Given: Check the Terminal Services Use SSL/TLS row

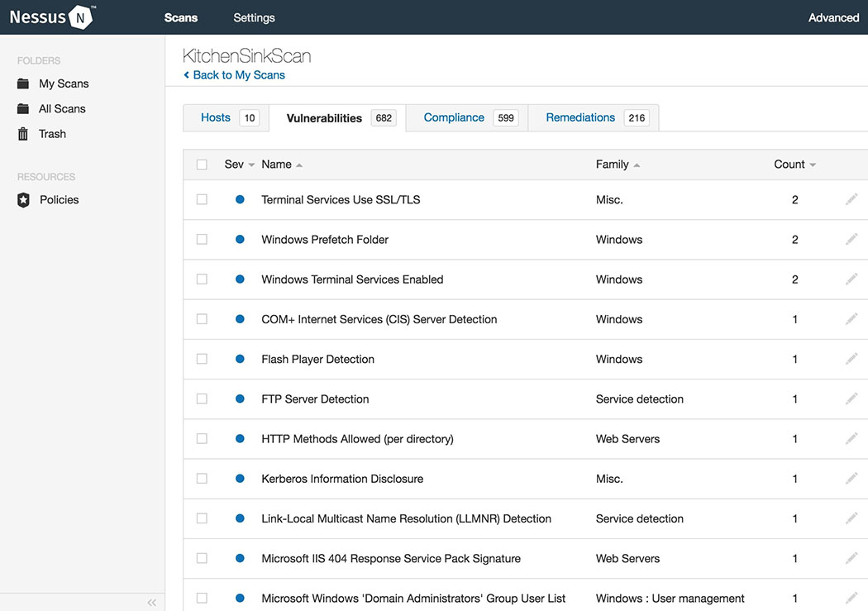Looking at the screenshot, I should tap(202, 199).
